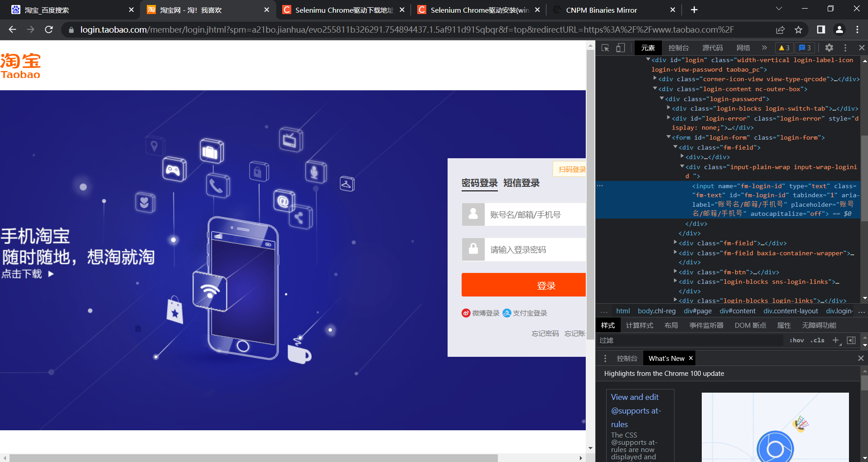
Task: Focus the login password input field
Action: [535, 249]
